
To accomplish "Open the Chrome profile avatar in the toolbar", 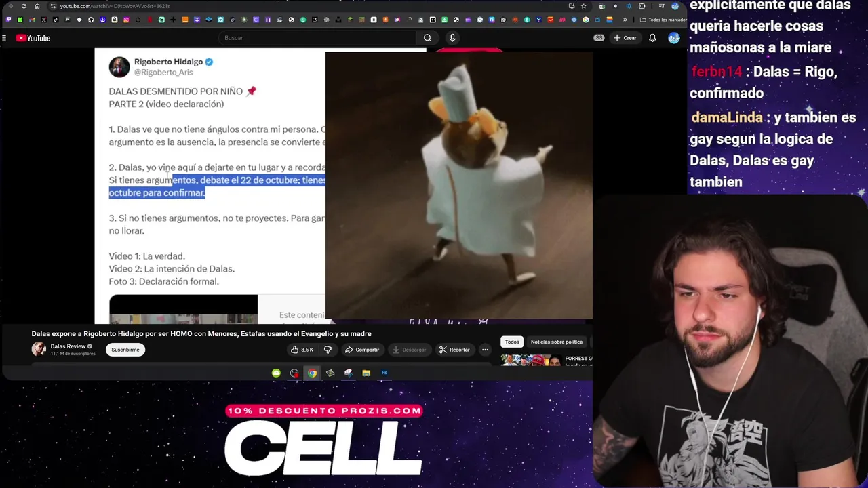I will [x=675, y=6].
